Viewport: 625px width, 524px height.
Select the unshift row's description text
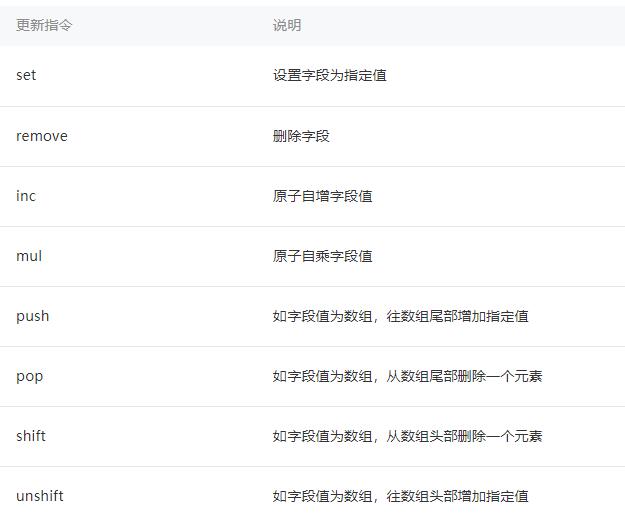pyautogui.click(x=400, y=496)
